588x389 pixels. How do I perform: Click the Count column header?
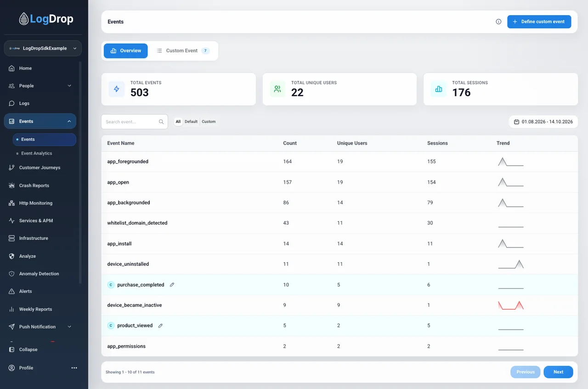pos(290,143)
